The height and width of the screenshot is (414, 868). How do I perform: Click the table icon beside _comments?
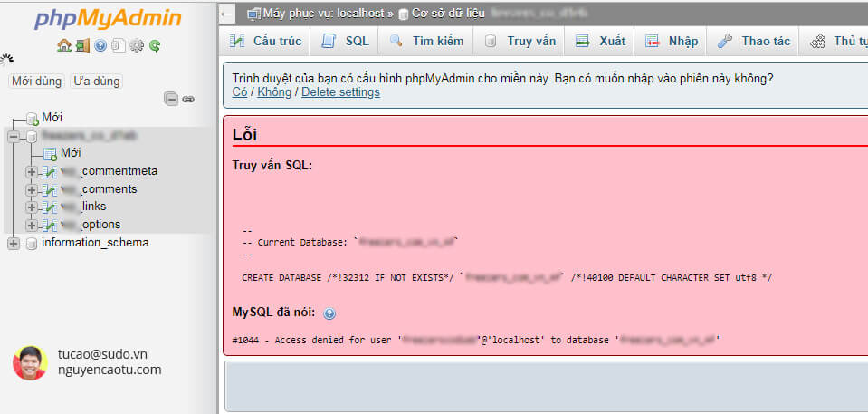click(x=50, y=190)
